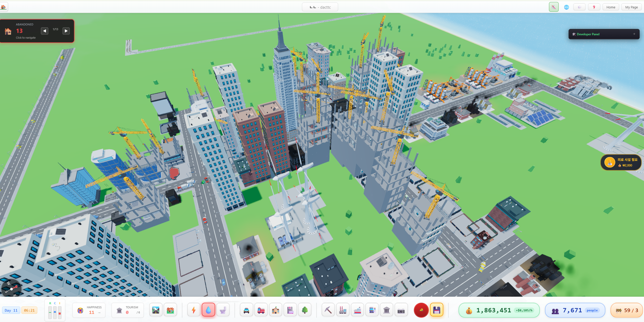Expand the Developer Panel plus button
644x322 pixels.
[634, 34]
